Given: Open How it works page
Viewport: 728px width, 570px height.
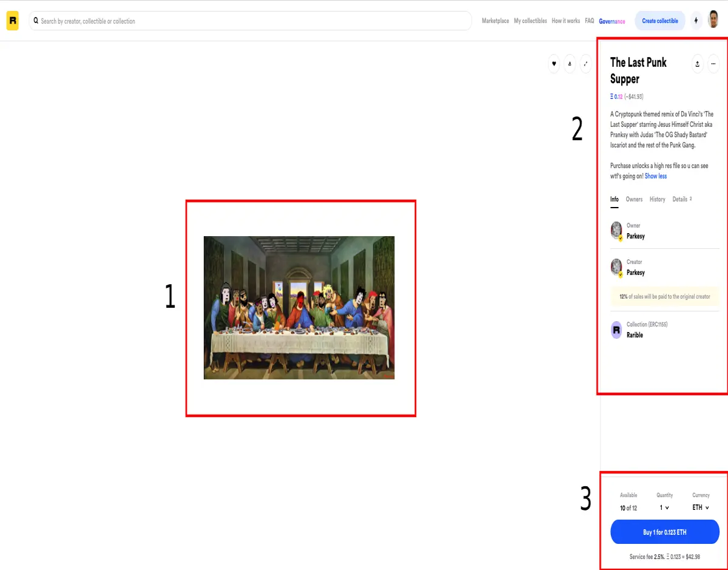Looking at the screenshot, I should [x=566, y=21].
